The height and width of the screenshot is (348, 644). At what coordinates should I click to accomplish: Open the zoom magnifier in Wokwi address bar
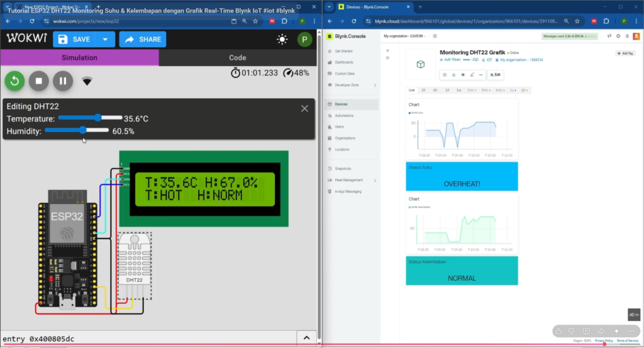pos(245,21)
